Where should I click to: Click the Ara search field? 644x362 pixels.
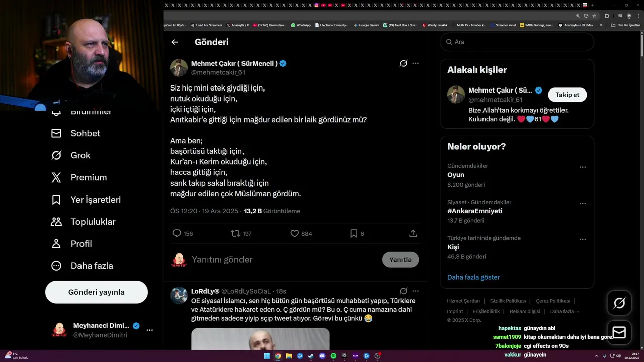tap(517, 42)
